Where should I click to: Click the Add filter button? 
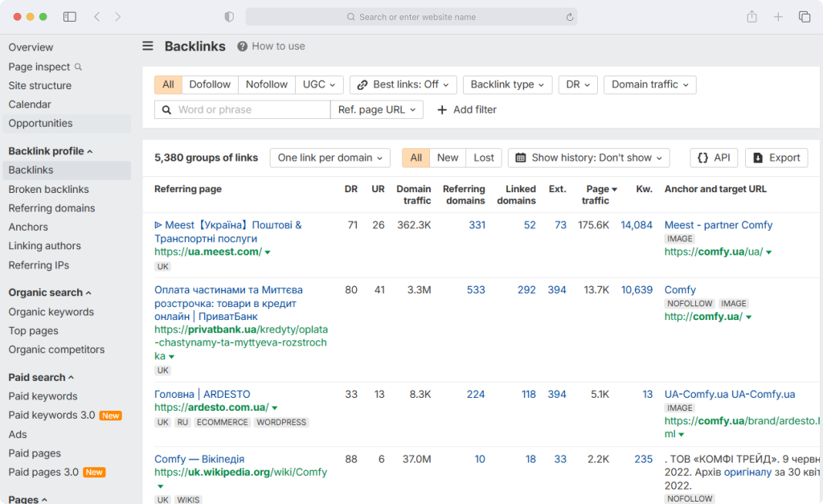click(x=467, y=110)
